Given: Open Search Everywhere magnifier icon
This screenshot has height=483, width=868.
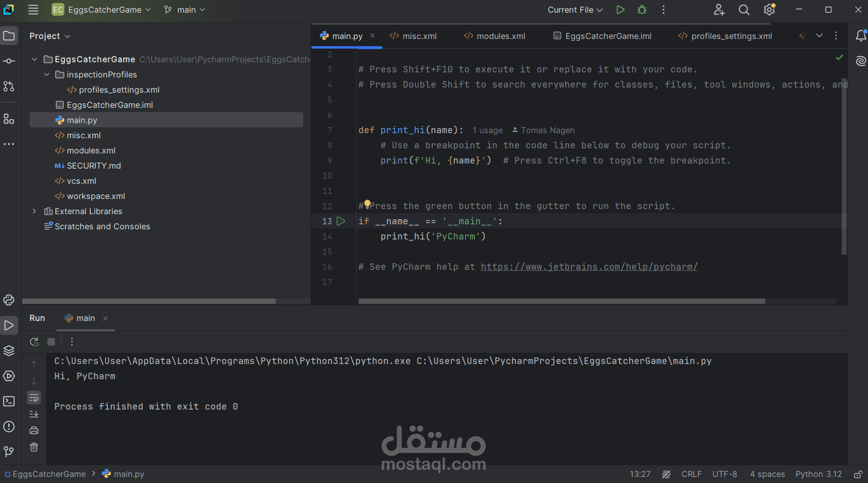Looking at the screenshot, I should 744,10.
